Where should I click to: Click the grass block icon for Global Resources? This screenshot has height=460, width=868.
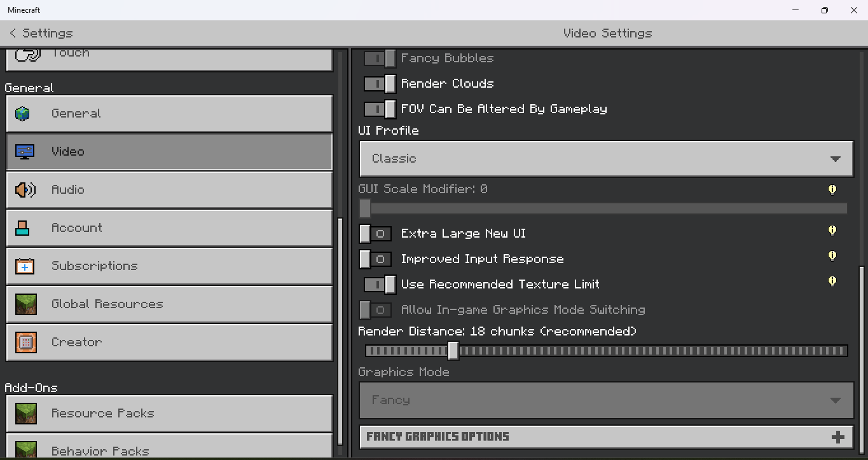[26, 304]
